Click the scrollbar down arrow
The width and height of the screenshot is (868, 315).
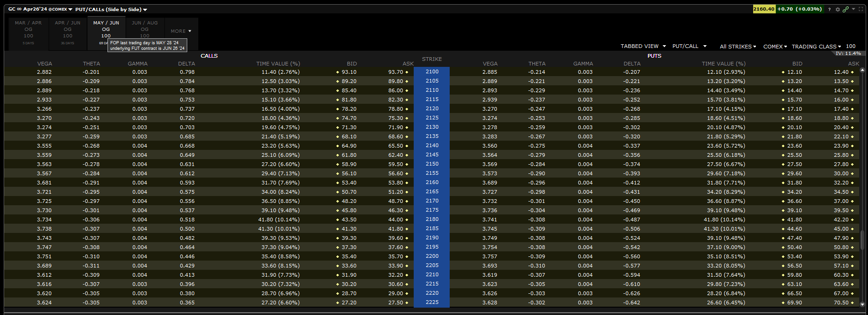click(862, 304)
